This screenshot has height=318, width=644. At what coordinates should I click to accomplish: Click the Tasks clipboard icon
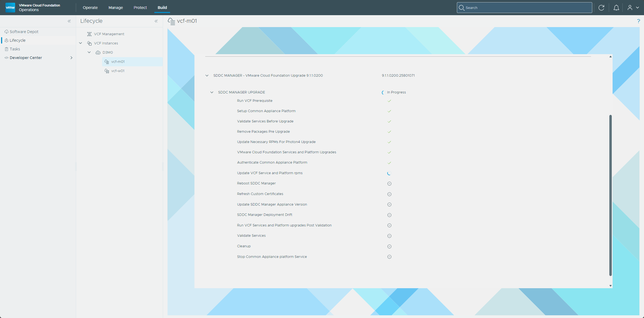(x=6, y=49)
